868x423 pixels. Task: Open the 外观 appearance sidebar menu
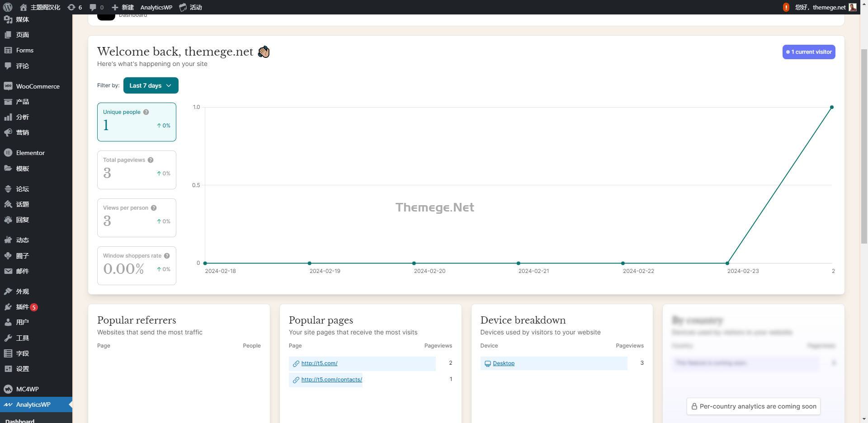tap(36, 291)
